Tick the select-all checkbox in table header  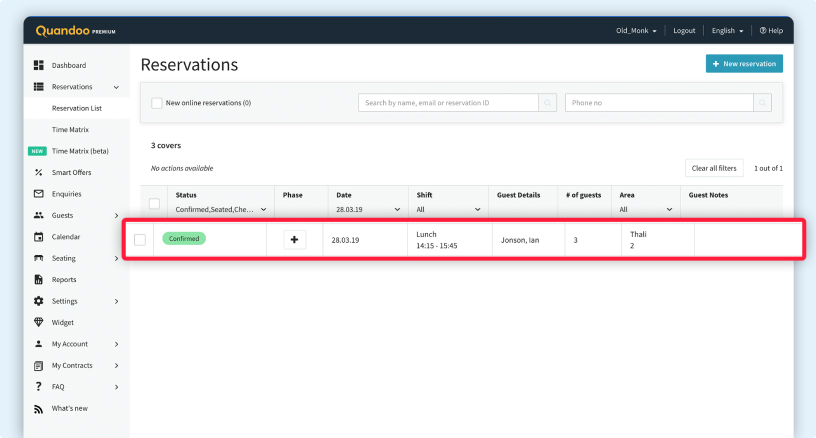coord(154,203)
